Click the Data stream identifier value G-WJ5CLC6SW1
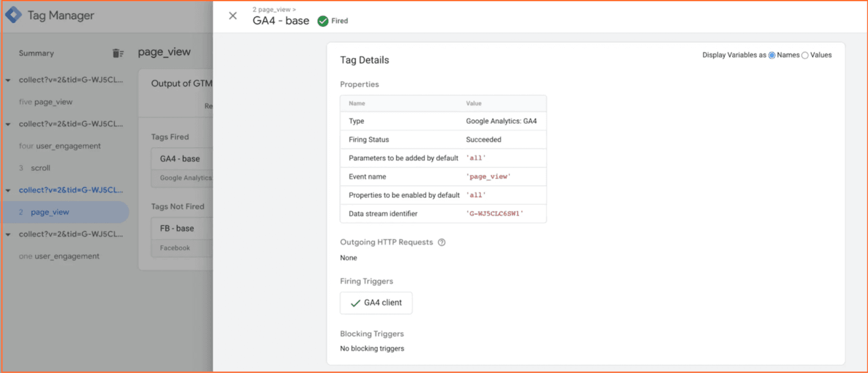 495,214
